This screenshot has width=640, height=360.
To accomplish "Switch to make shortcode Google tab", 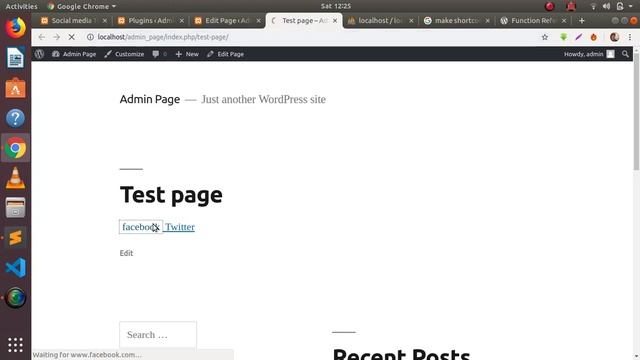I will 456,20.
